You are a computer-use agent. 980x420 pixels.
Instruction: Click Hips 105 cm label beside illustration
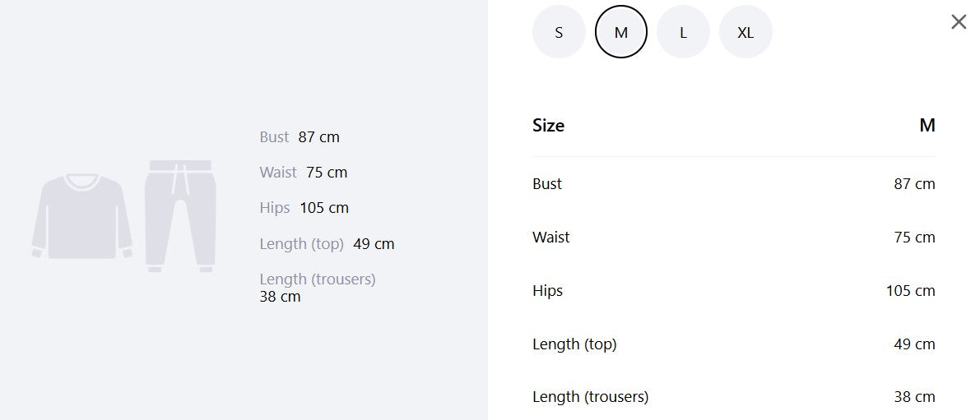[304, 208]
